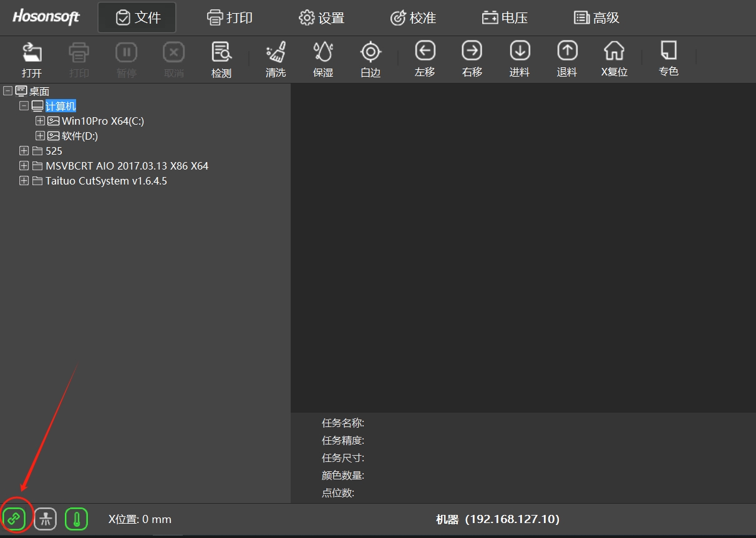The height and width of the screenshot is (538, 756).
Task: Retract media using 退料 up arrow
Action: 567,51
